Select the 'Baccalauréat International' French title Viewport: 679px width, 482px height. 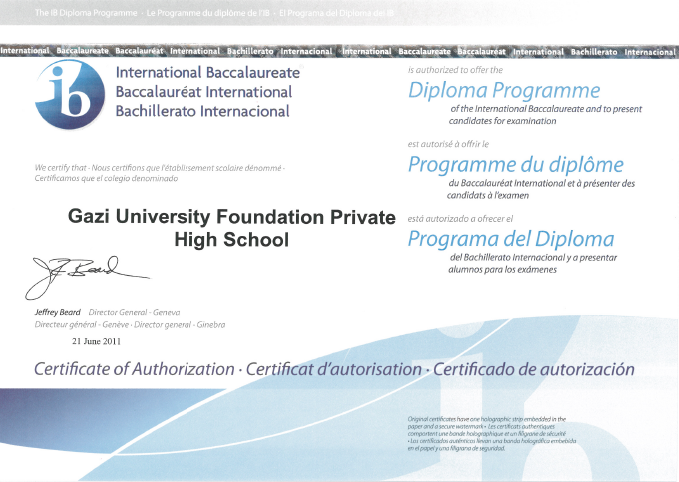[x=204, y=92]
